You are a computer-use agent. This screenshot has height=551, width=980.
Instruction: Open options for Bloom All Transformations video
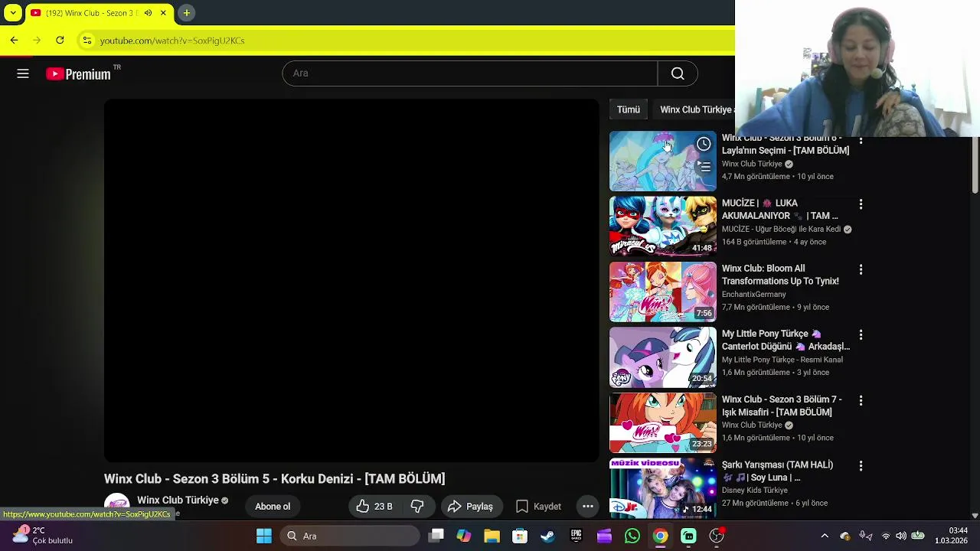point(861,269)
